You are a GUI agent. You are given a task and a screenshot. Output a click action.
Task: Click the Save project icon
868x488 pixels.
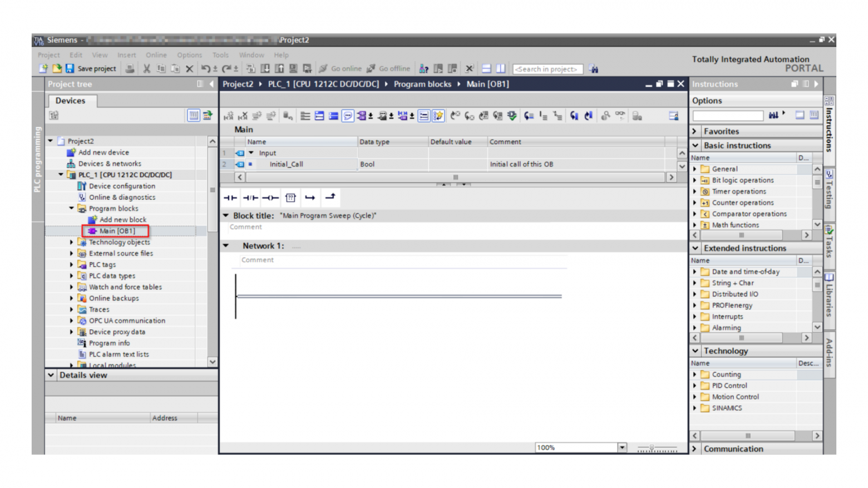70,68
